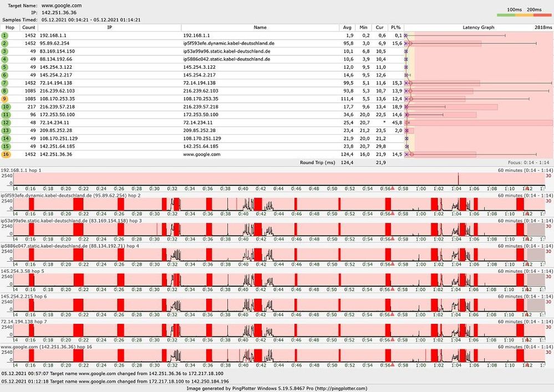Click the hop 13 number badge

coord(6,131)
